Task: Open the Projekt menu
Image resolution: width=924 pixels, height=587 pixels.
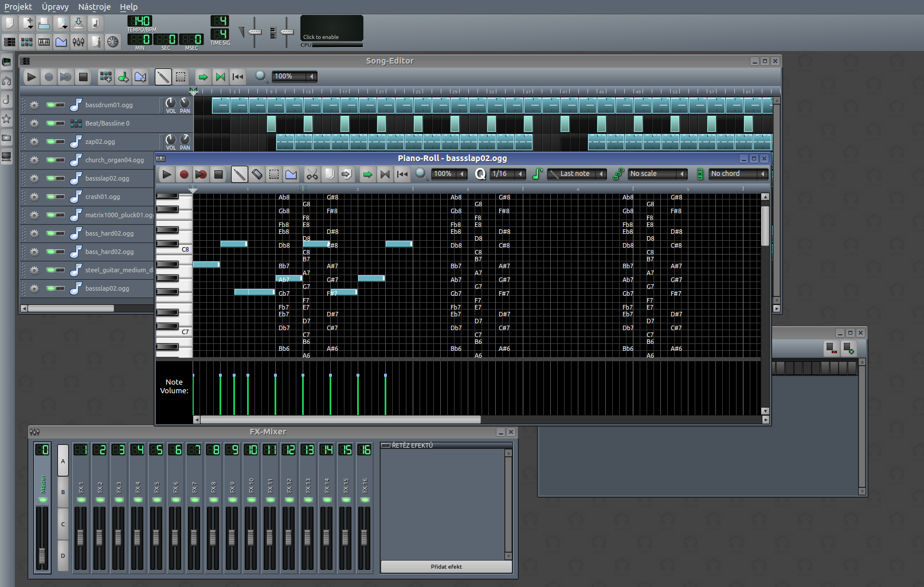Action: click(18, 7)
